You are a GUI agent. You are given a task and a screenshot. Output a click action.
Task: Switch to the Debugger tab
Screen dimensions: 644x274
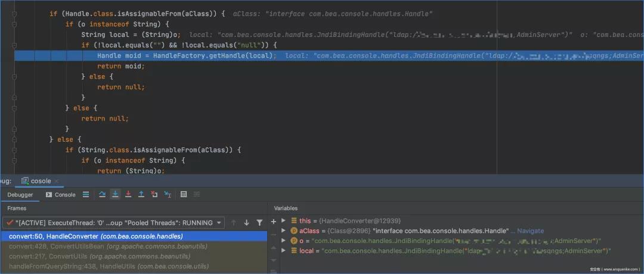coord(20,195)
